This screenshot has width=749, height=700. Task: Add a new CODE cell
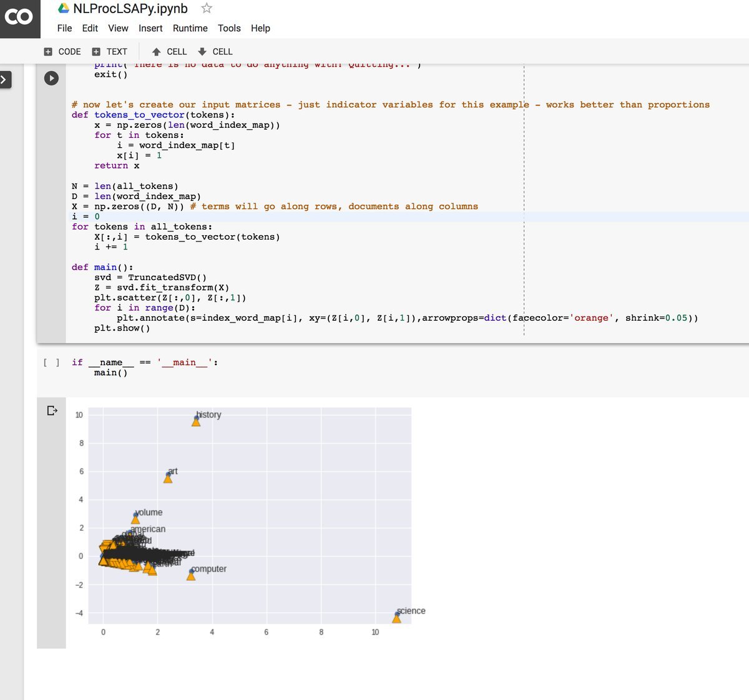pyautogui.click(x=62, y=52)
